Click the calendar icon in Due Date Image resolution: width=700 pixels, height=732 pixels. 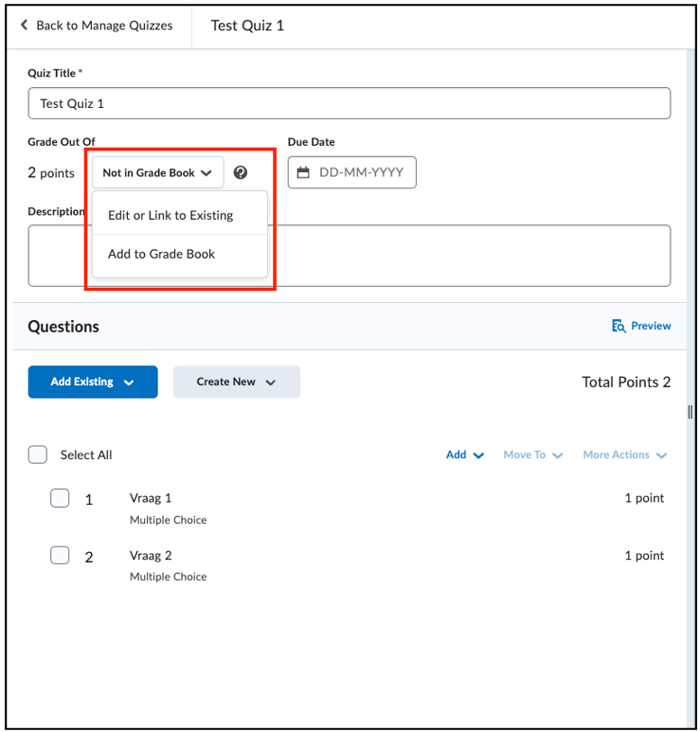click(x=303, y=172)
